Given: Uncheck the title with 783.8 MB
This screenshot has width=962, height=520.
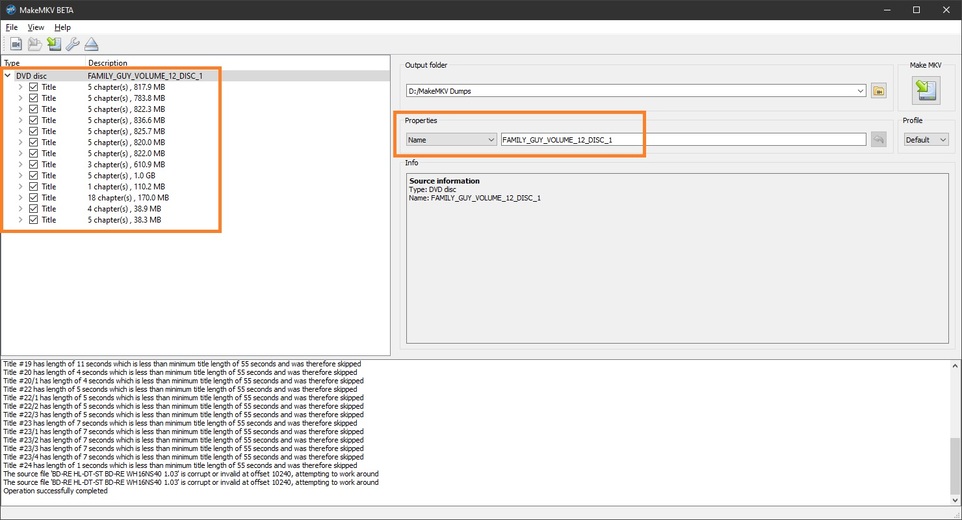Looking at the screenshot, I should pyautogui.click(x=33, y=98).
